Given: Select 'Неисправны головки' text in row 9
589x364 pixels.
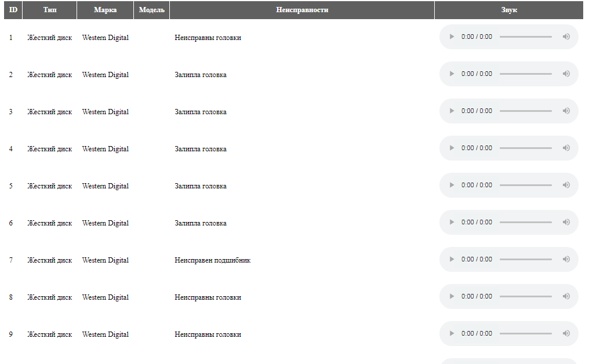Looking at the screenshot, I should pos(208,334).
